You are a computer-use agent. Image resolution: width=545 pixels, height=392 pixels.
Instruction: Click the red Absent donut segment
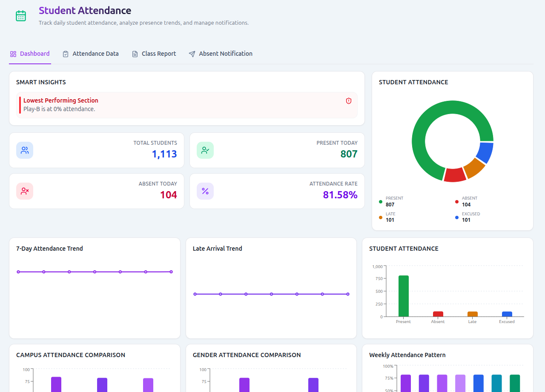[455, 175]
